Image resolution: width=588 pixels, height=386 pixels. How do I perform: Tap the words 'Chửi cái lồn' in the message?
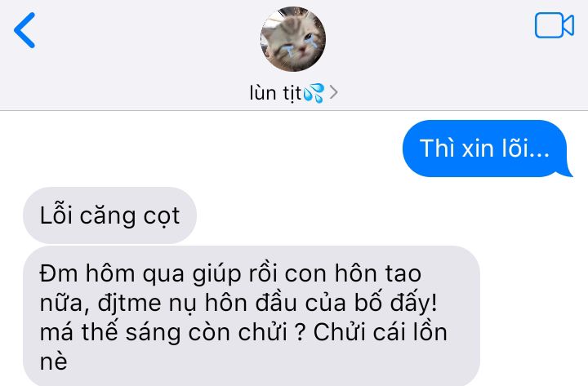tap(381, 332)
